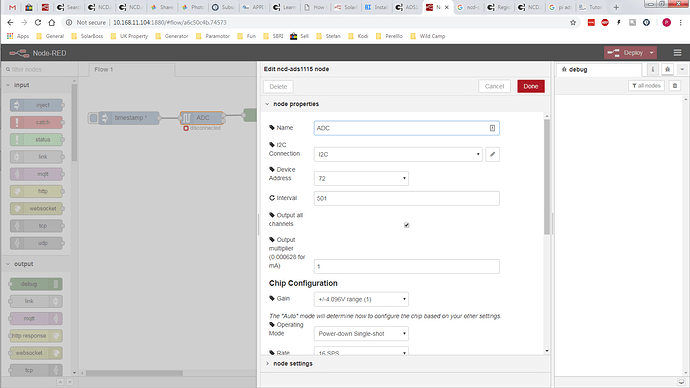Select the Flow 1 tab
Viewport: 690px width, 388px height.
tap(132, 70)
